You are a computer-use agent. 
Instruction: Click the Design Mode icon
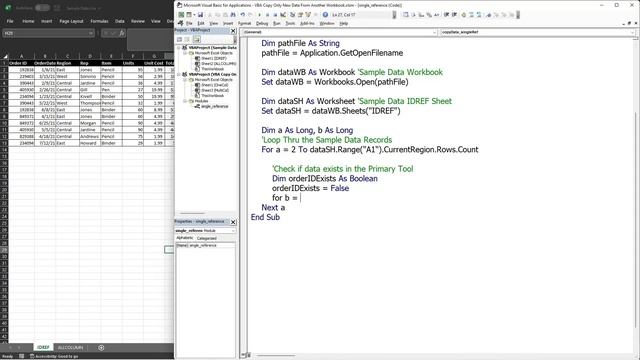(x=282, y=15)
